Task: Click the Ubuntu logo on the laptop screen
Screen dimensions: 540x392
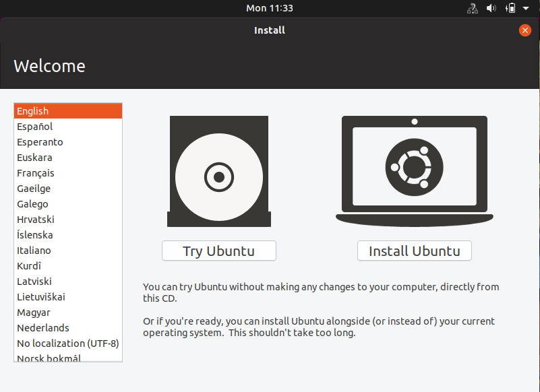Action: [x=414, y=166]
